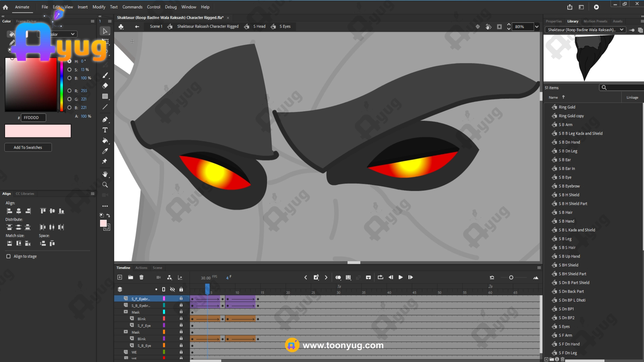Delete the selected timeline layer
Image resolution: width=644 pixels, height=362 pixels.
coord(141,277)
